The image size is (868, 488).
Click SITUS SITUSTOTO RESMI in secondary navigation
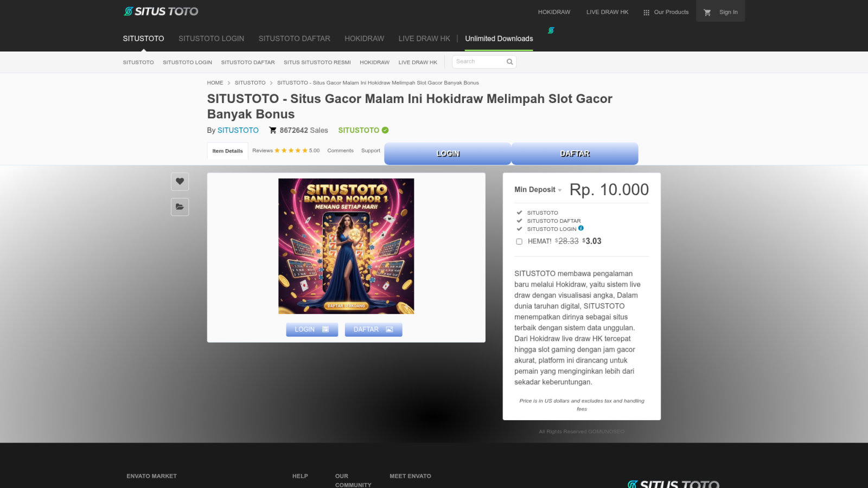pyautogui.click(x=317, y=62)
